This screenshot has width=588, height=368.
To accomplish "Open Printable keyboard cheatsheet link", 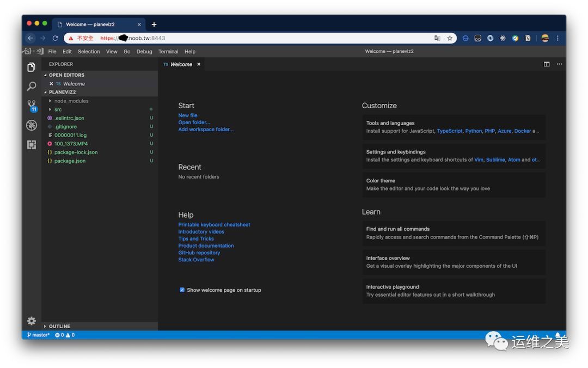I will pos(214,225).
